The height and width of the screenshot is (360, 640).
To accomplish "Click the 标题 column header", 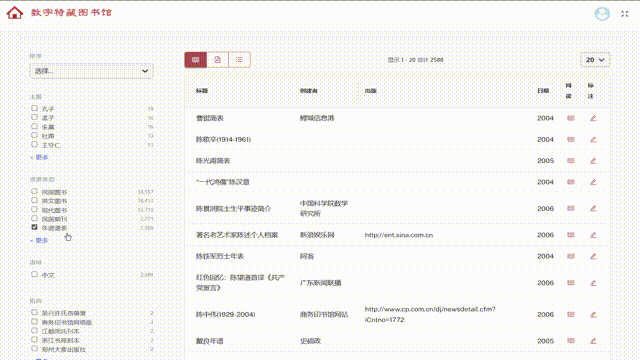I will 202,91.
